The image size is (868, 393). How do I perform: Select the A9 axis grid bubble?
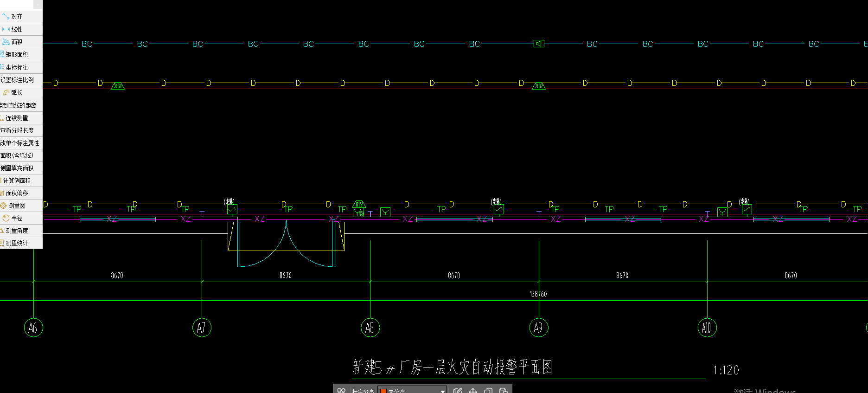[x=539, y=328]
